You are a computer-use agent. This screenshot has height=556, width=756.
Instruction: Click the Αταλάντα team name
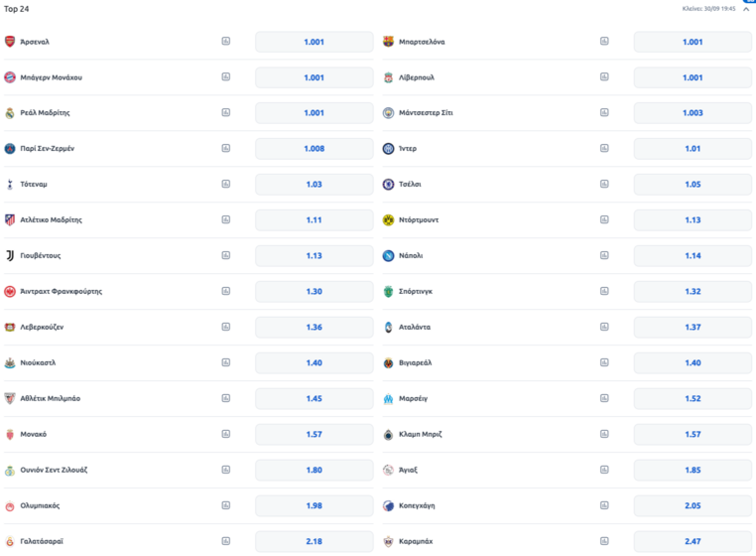(415, 327)
